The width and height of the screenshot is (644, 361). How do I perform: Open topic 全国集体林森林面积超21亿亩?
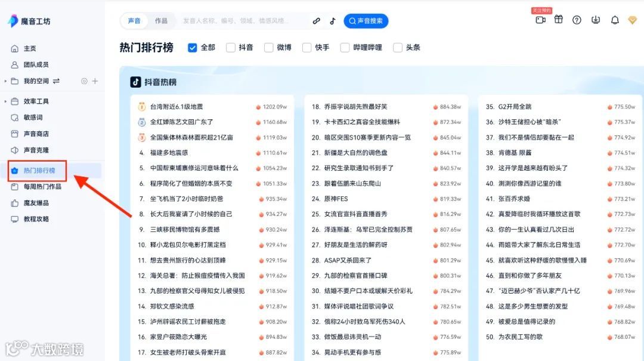(191, 137)
